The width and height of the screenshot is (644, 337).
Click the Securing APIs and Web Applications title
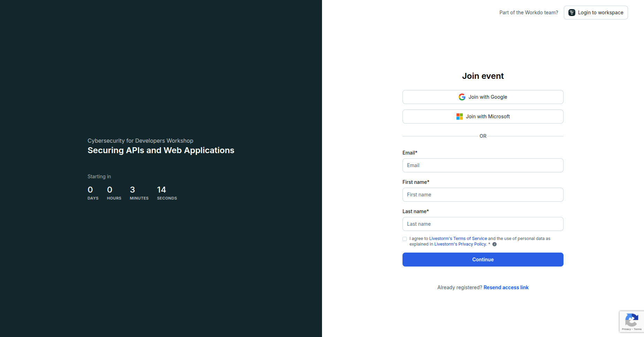click(161, 150)
